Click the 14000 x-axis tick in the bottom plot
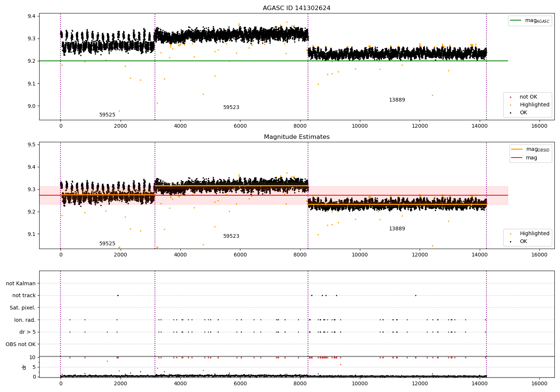Viewport: 560px width, 392px height. click(479, 383)
